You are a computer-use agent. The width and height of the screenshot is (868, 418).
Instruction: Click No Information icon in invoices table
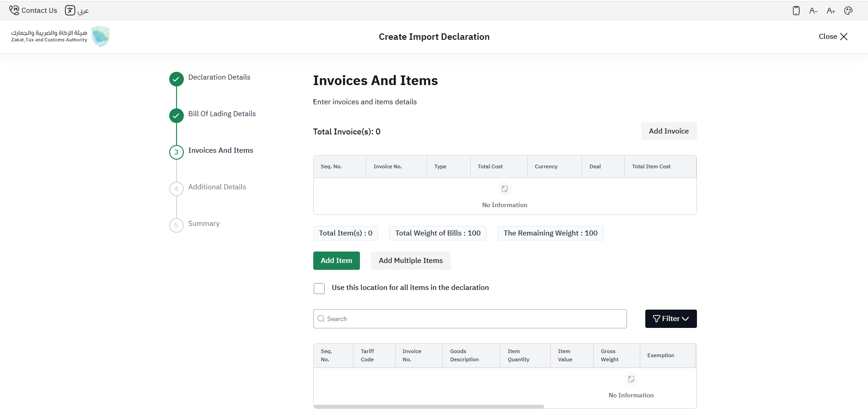504,189
